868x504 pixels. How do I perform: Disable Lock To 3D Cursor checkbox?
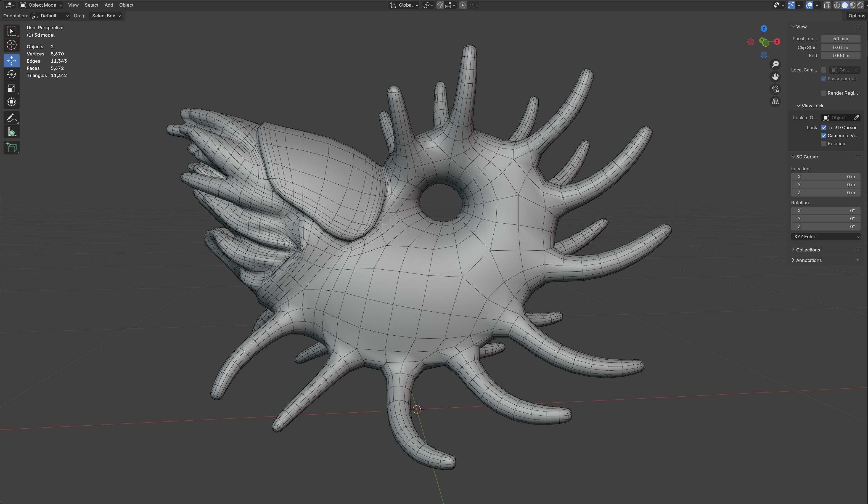coord(824,128)
